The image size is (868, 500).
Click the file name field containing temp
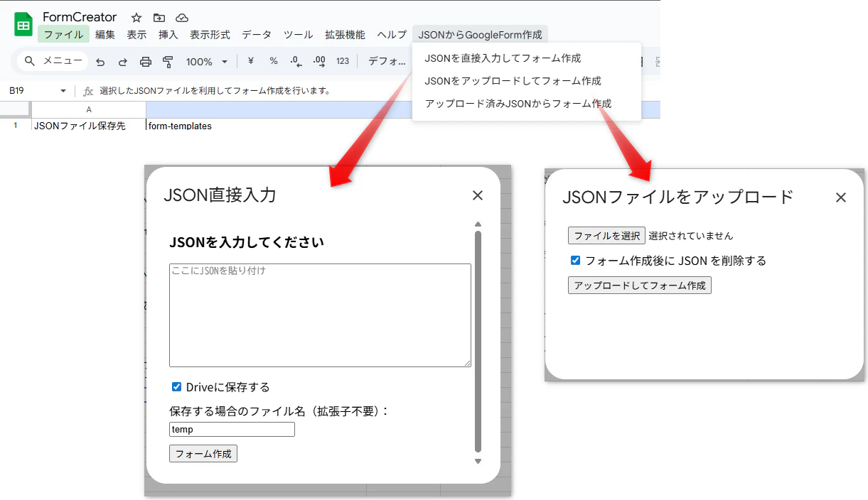tap(232, 429)
